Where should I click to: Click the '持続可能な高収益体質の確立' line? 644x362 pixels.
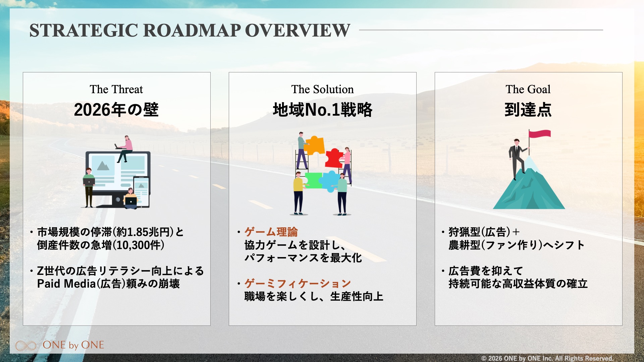(518, 284)
